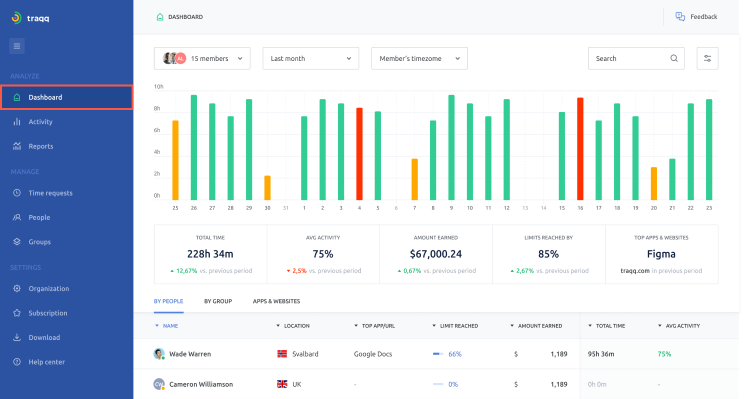Screen dimensions: 744x399
Task: Open the Last month period dropdown
Action: coord(311,58)
